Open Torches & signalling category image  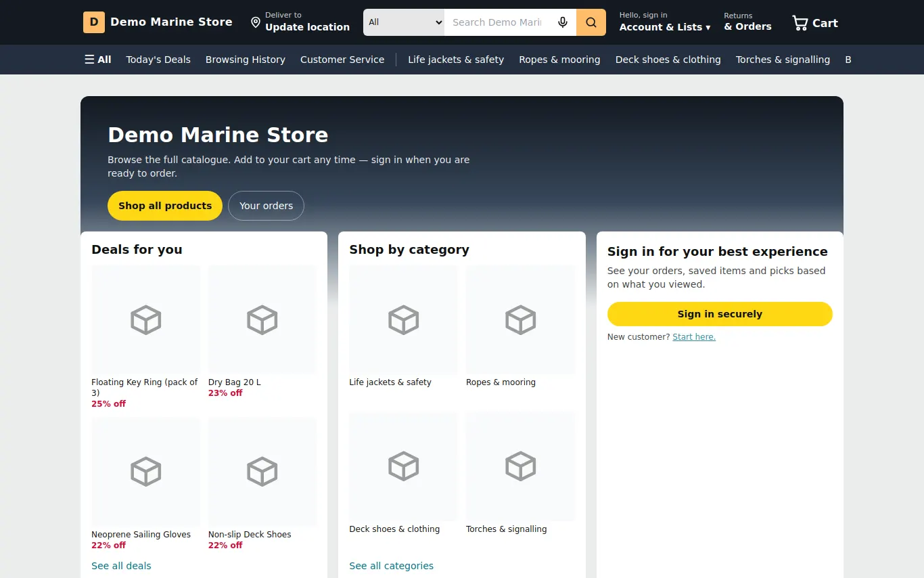click(521, 466)
